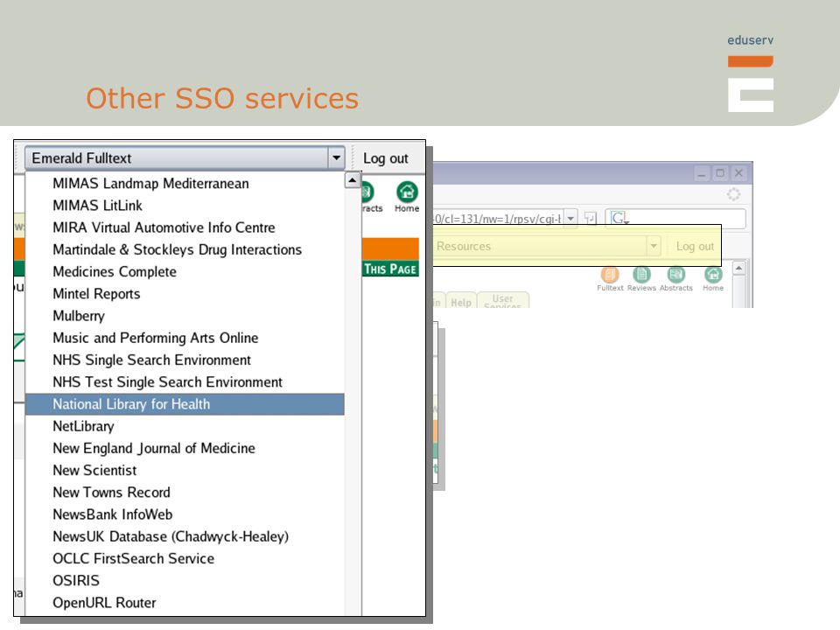Select highlighted National Library for Health
Viewport: 840px width, 630px height.
(185, 404)
